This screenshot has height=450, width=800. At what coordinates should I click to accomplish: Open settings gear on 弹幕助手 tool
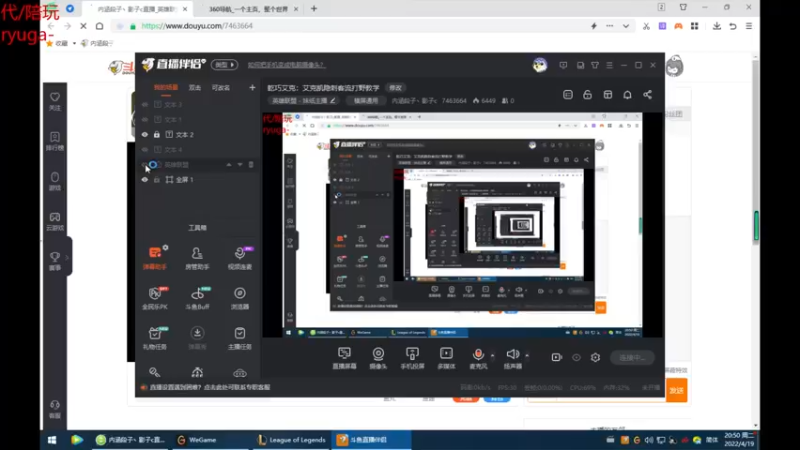pyautogui.click(x=165, y=247)
